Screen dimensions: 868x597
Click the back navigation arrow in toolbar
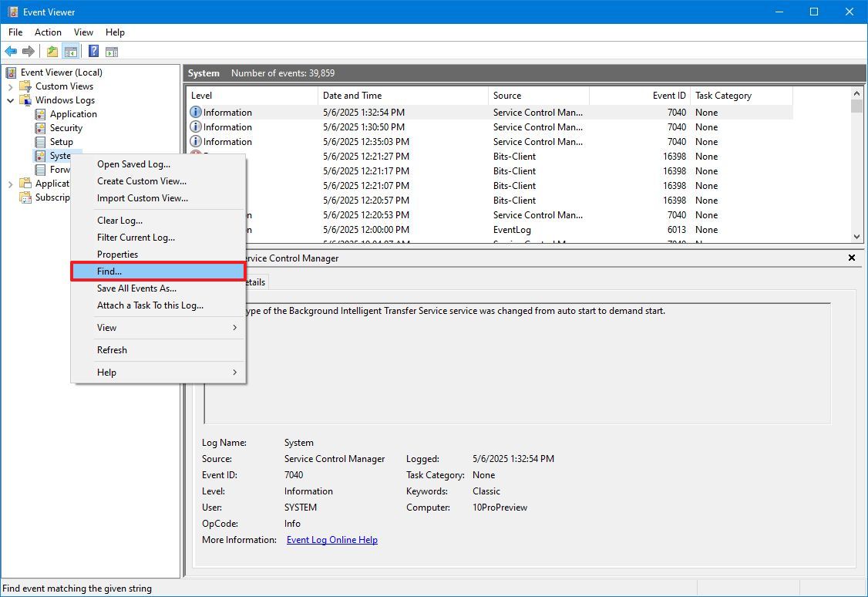pos(11,51)
